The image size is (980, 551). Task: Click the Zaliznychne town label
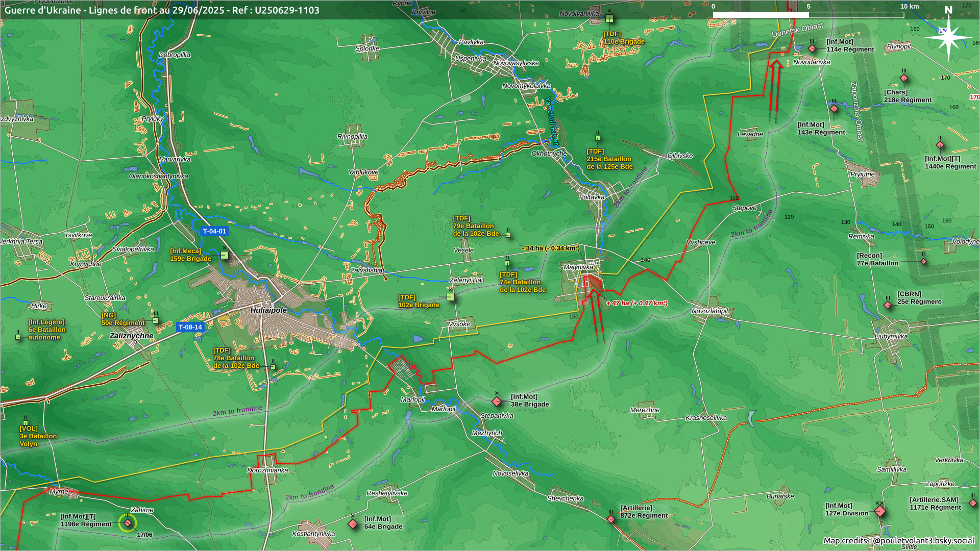132,336
